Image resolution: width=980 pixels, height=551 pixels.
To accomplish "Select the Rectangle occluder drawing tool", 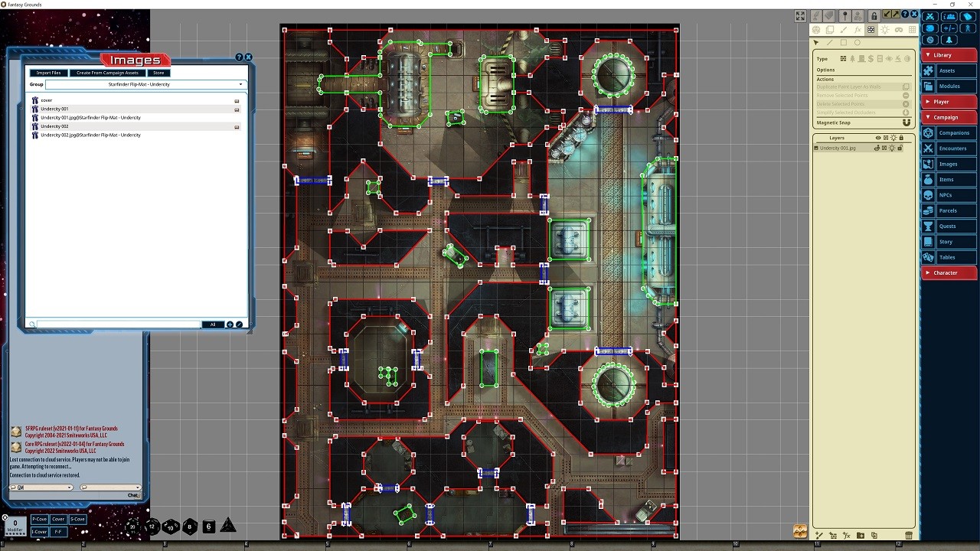I will [x=843, y=41].
